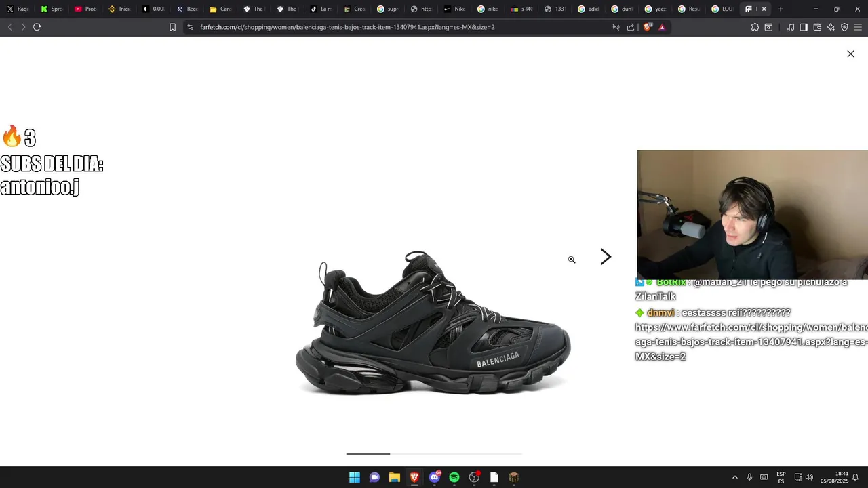Switch to the 'Prob' YouTube tab
Screen dimensions: 868x488
coord(85,9)
